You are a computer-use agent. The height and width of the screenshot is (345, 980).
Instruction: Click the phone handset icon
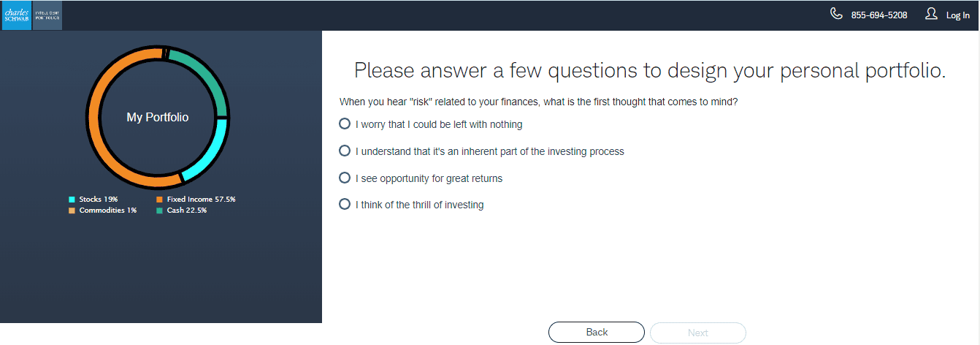836,14
